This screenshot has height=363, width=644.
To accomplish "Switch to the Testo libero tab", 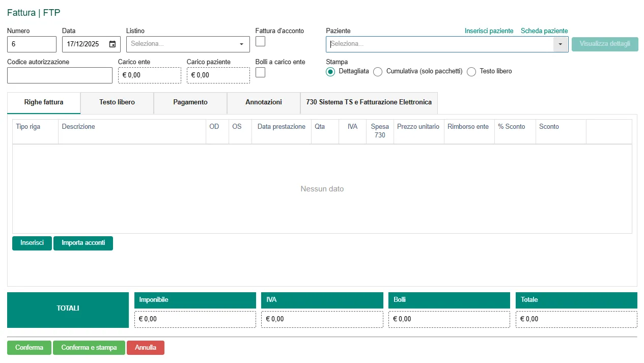I will [x=117, y=102].
